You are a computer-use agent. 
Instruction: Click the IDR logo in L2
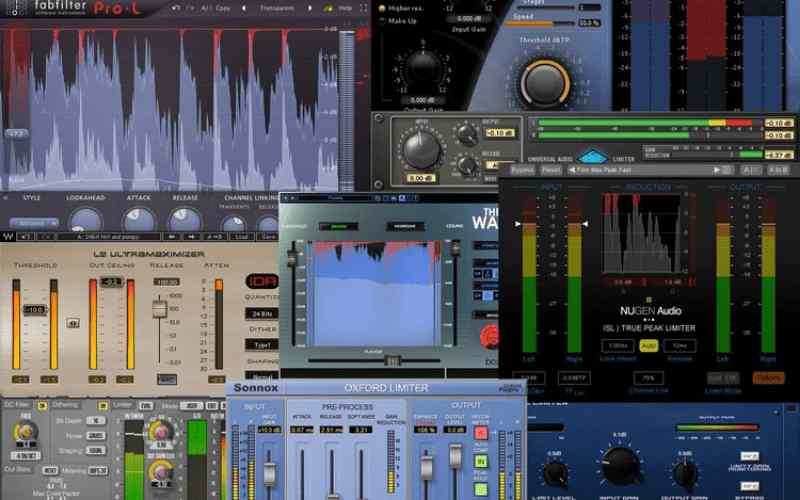(x=262, y=281)
